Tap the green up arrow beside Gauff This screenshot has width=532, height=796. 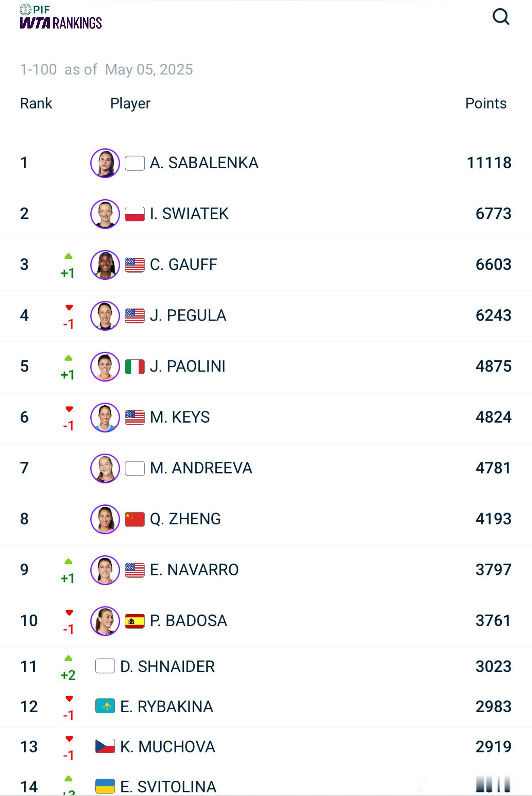(69, 256)
